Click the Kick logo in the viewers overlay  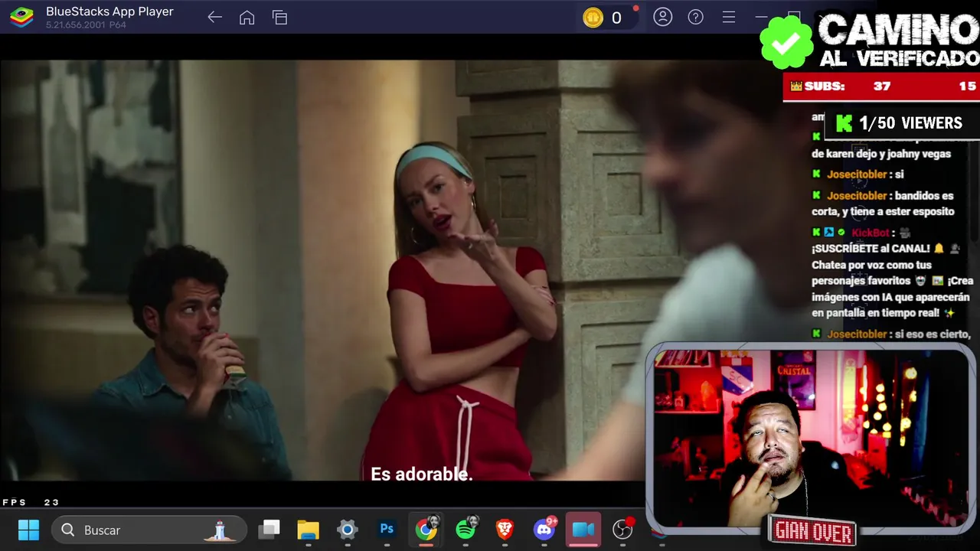[844, 123]
